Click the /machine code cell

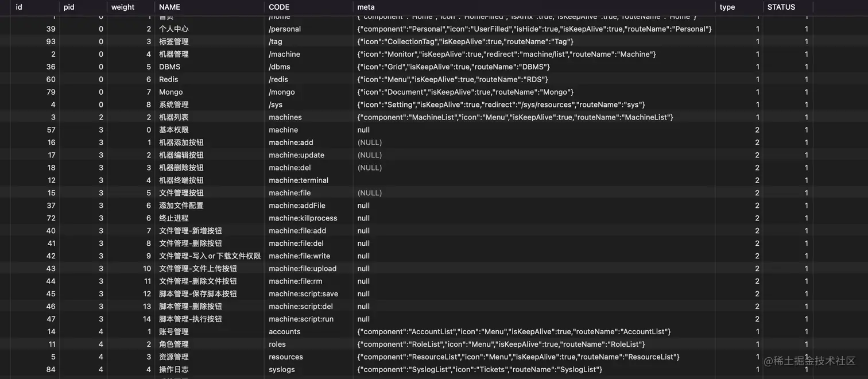coord(285,54)
